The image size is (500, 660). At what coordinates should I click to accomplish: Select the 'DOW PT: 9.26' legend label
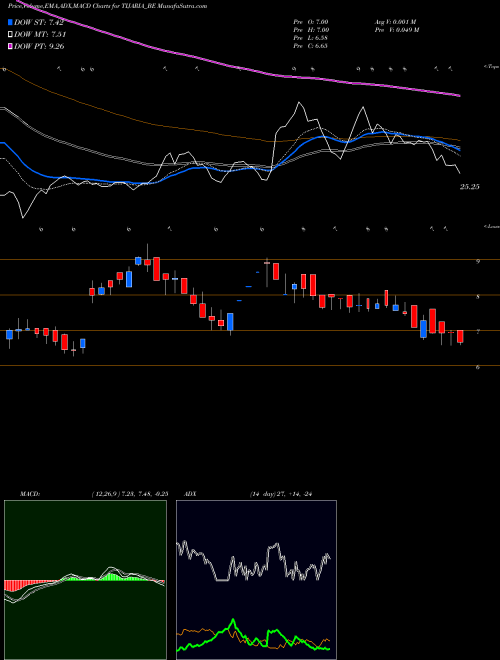pyautogui.click(x=39, y=46)
